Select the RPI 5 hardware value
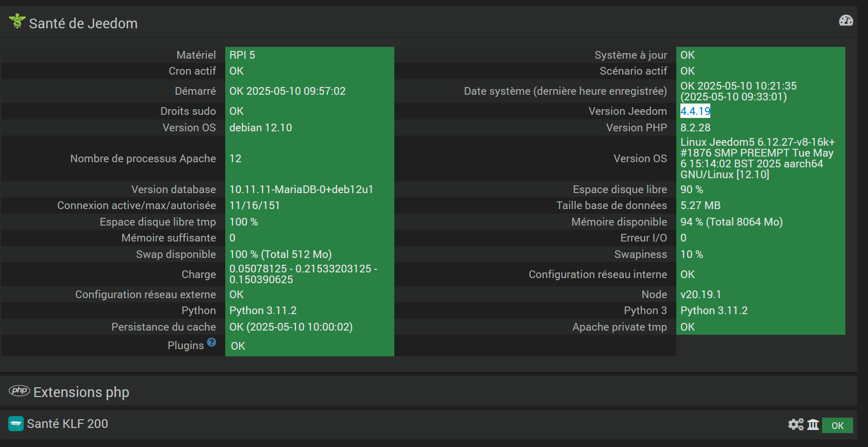The image size is (868, 447). (242, 55)
